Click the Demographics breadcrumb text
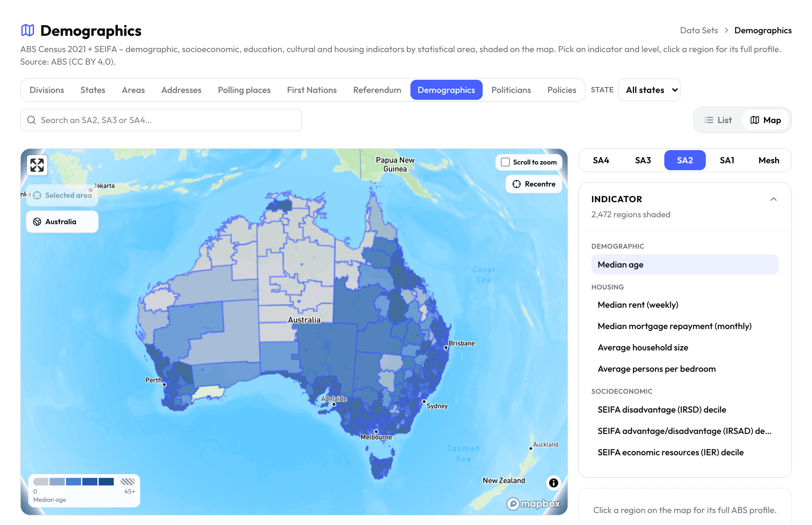The height and width of the screenshot is (525, 812). click(763, 30)
